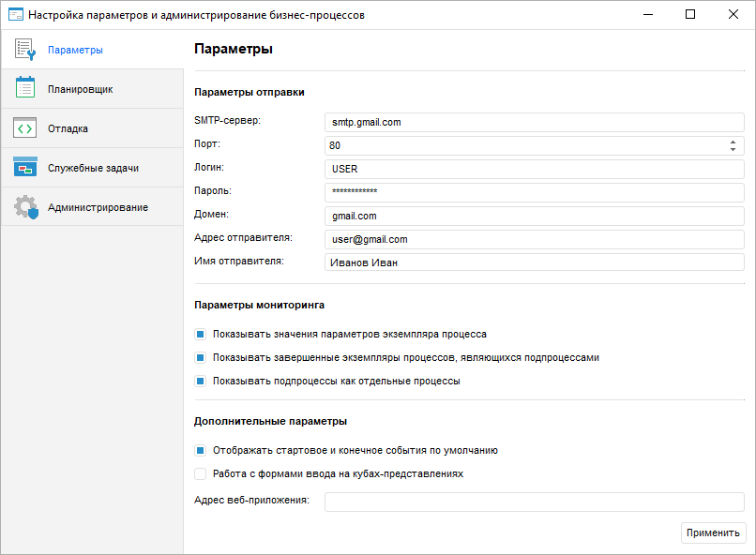Open the Планировщик tab

pyautogui.click(x=81, y=89)
